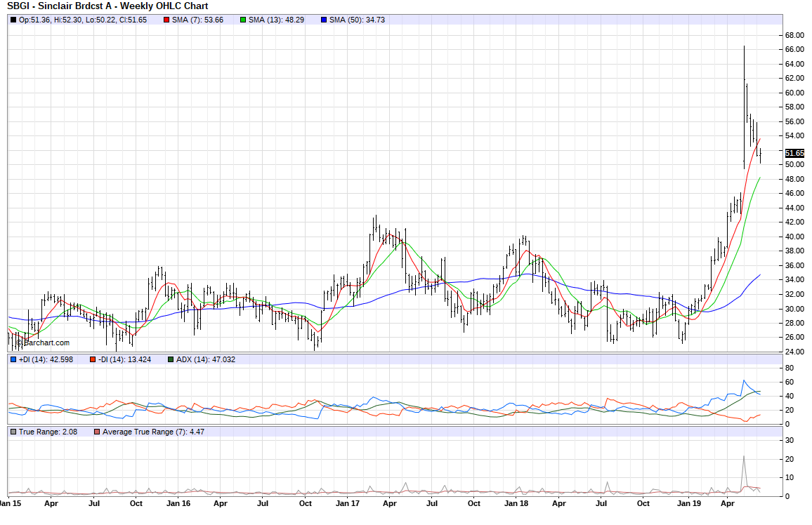Click the 58.00 price axis label
The image size is (812, 525).
pos(794,107)
